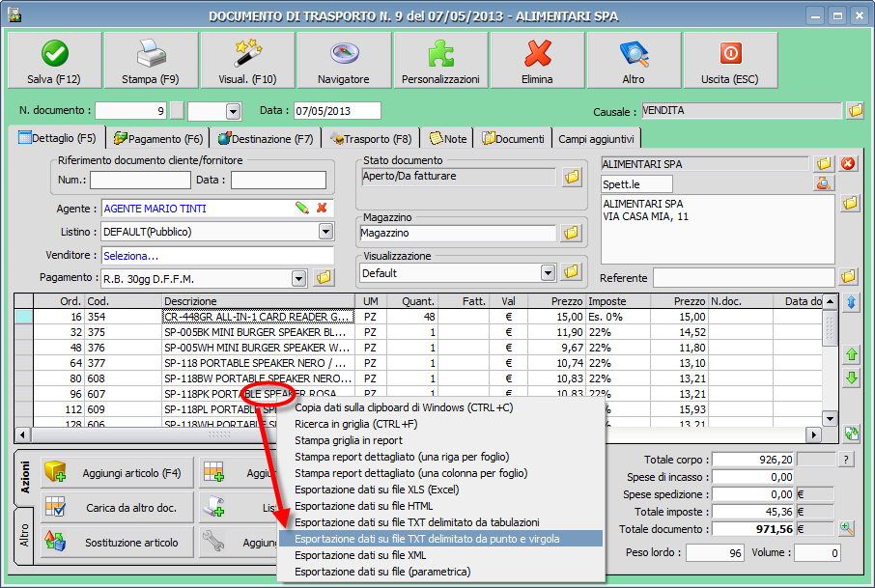This screenshot has height=588, width=875.
Task: Remove customer with red circle X icon
Action: 848,163
